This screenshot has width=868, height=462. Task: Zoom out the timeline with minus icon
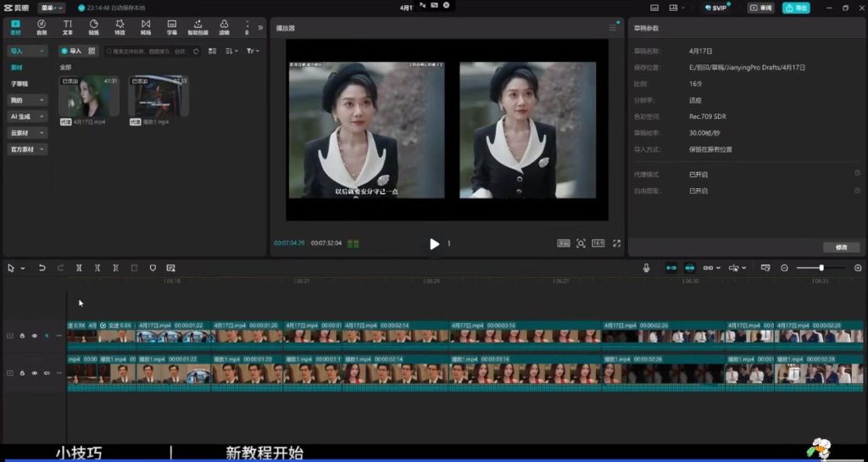coord(784,268)
